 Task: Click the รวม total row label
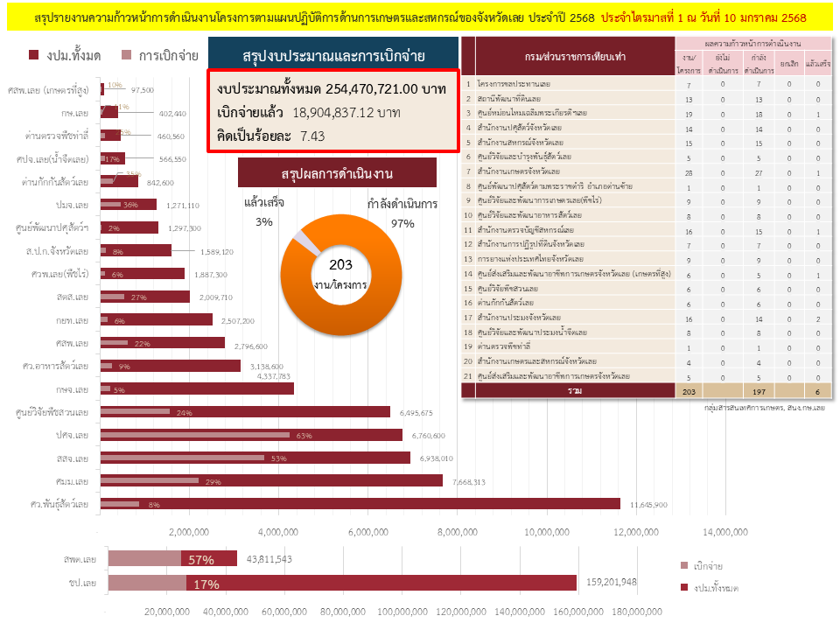(575, 391)
